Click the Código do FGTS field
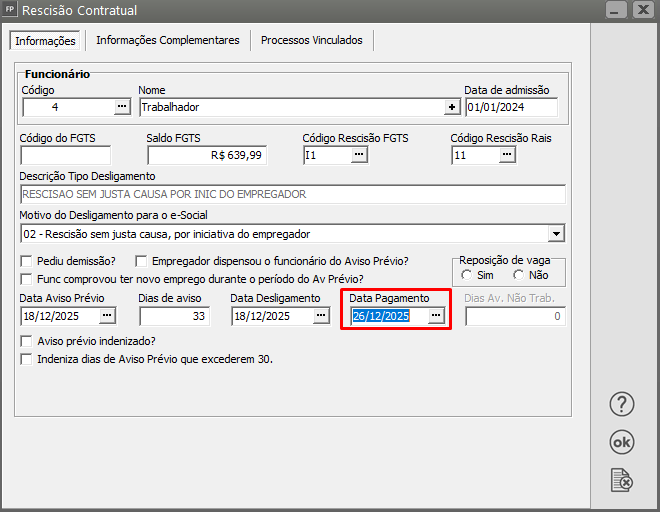Viewport: 660px width, 513px height. 65,155
